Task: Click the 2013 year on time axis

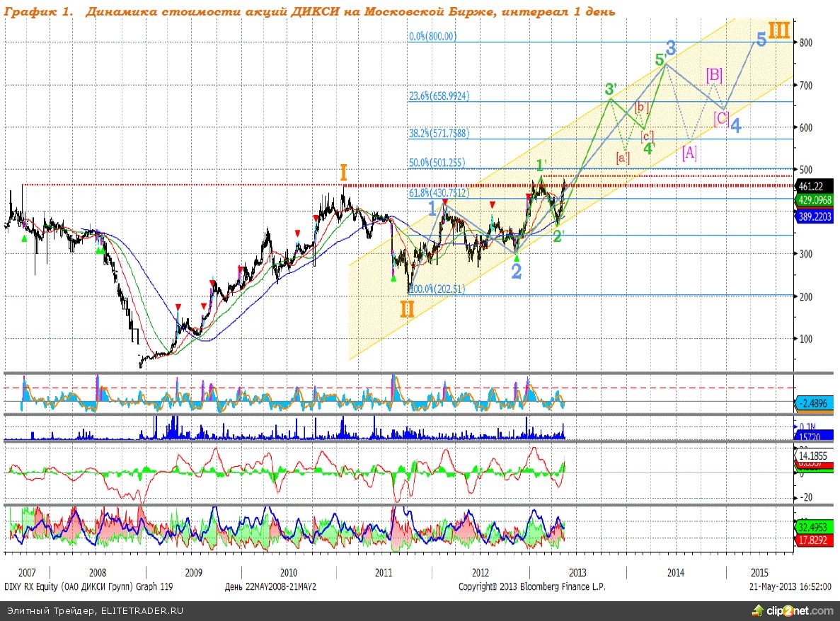Action: pyautogui.click(x=577, y=572)
